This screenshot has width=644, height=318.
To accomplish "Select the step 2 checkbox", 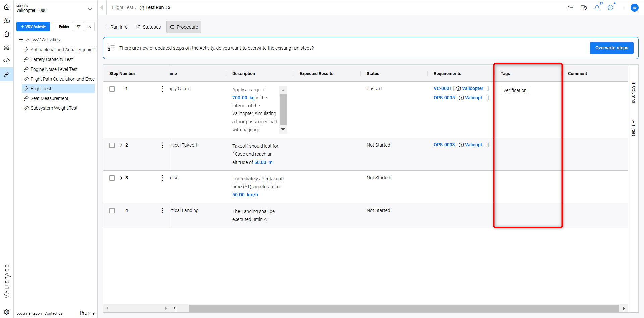I will (112, 145).
